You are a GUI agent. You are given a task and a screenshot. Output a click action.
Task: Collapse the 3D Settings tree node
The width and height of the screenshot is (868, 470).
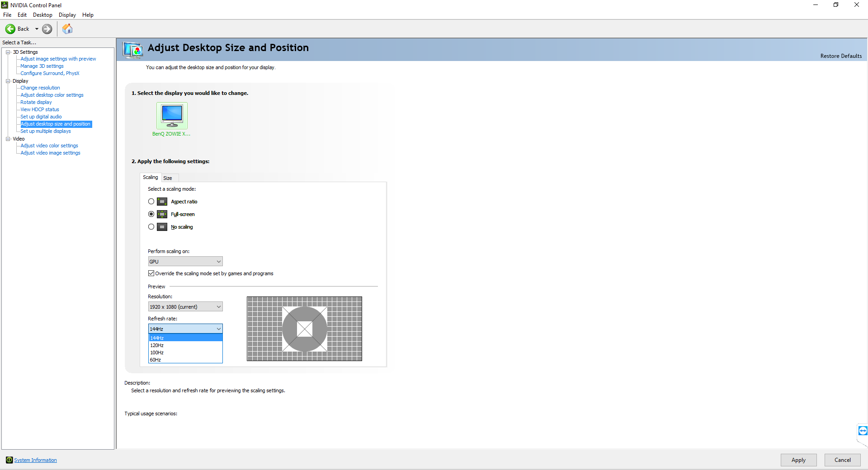8,52
